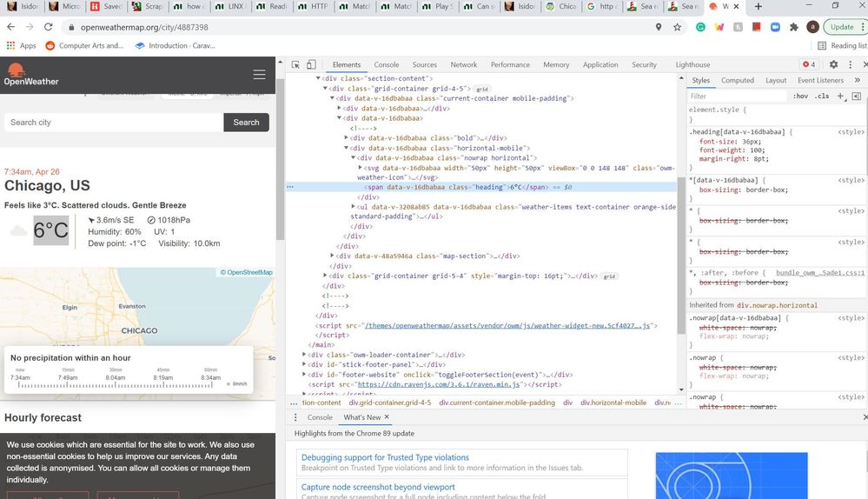Image resolution: width=868 pixels, height=499 pixels.
Task: Click the location pin icon in the address bar
Action: point(659,27)
